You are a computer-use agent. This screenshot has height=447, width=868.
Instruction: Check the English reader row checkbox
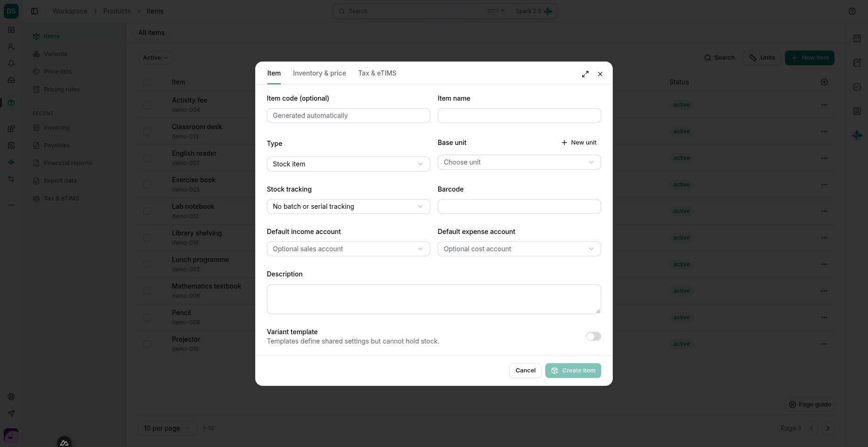[x=147, y=158]
